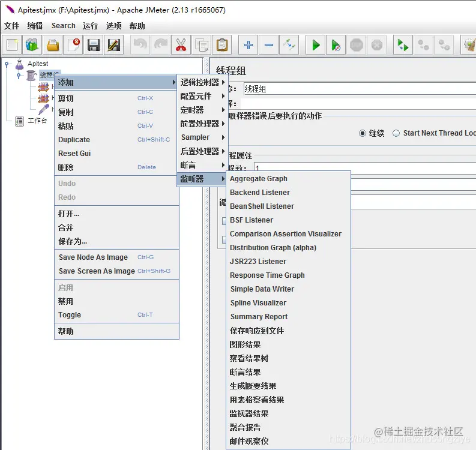Choose Save Node As Image

116,257
